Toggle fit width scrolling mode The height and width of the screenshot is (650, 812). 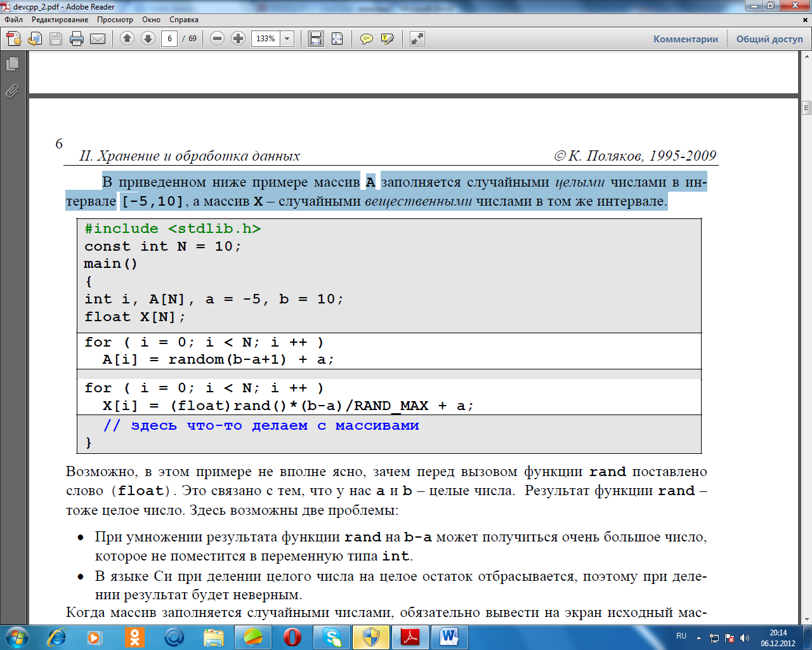click(315, 39)
